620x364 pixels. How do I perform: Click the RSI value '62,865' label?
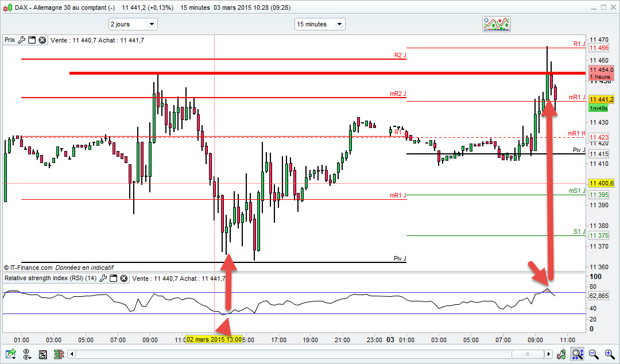coord(599,296)
